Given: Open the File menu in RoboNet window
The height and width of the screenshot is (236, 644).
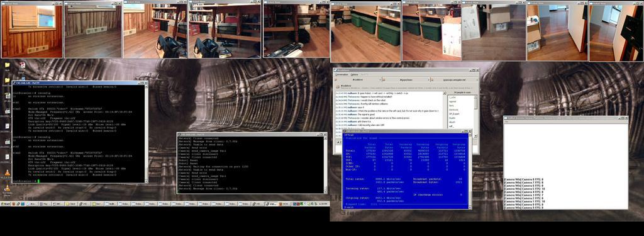Looking at the screenshot, I should 506,121.
